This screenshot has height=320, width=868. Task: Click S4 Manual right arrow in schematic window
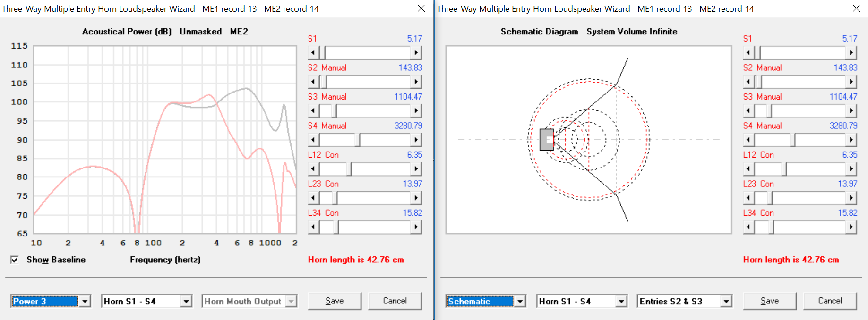point(851,140)
